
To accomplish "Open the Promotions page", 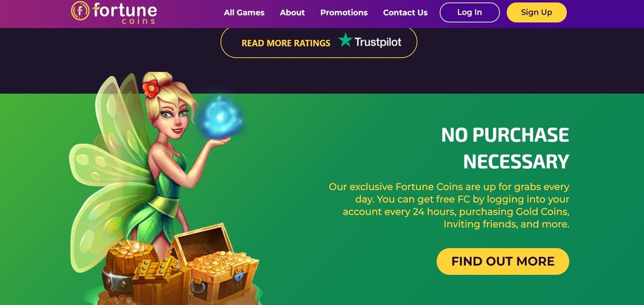I will pos(344,12).
